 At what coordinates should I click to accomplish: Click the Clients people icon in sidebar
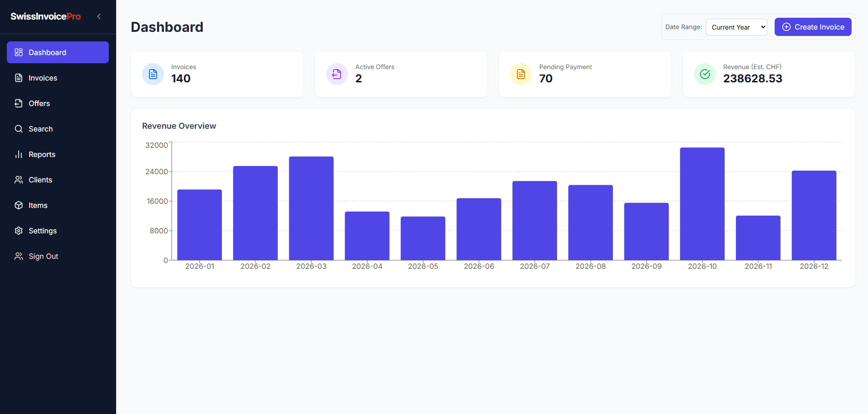19,180
